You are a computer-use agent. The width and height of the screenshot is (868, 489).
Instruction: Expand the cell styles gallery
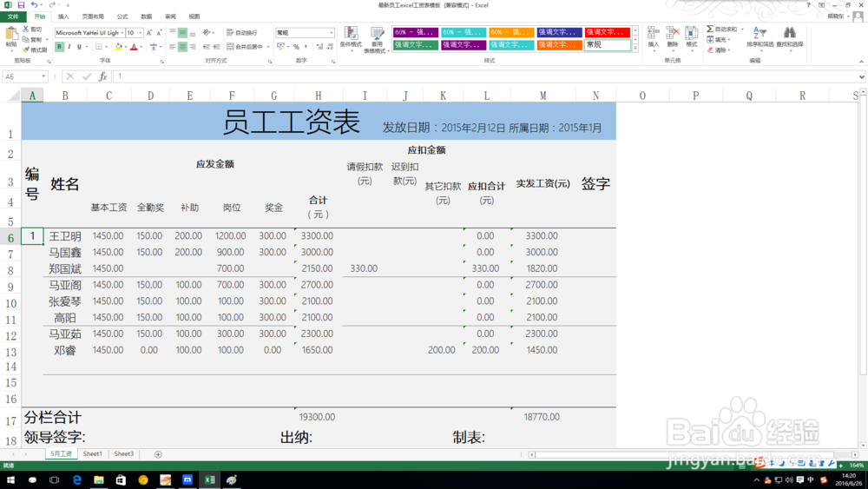click(635, 49)
